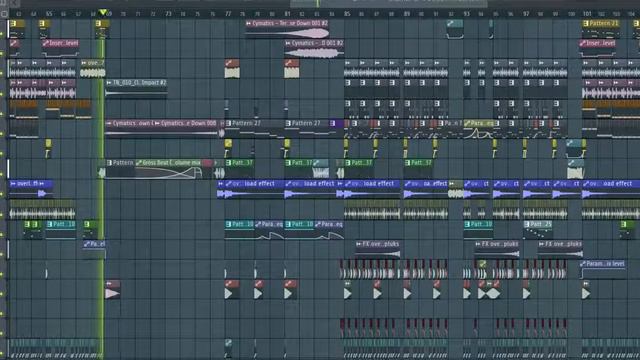The image size is (640, 360).
Task: Select the TR_010_Cl. Impact #2 audio clip
Action: [136, 88]
